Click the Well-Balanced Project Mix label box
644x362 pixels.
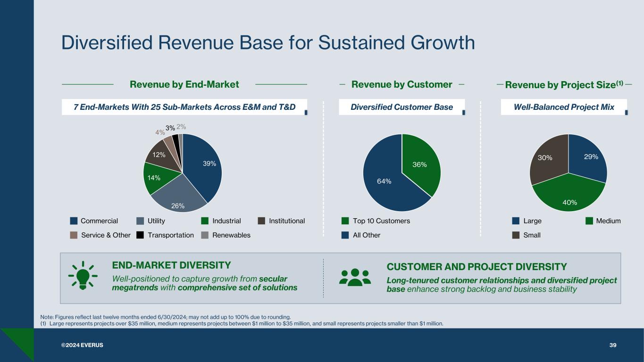(x=564, y=107)
